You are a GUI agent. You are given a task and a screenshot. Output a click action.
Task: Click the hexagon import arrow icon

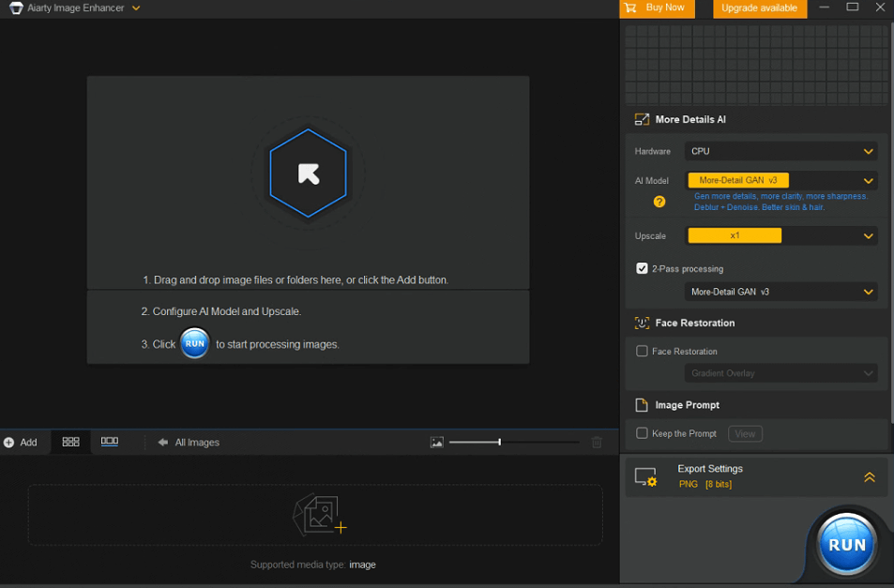click(x=308, y=173)
